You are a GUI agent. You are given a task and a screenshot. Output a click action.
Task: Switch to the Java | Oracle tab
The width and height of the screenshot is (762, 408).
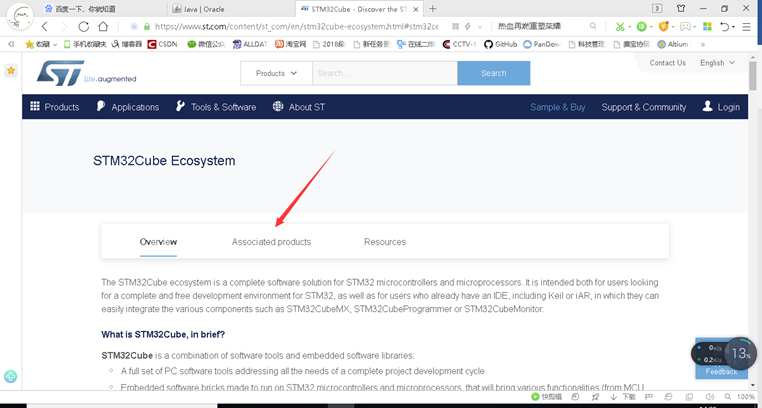pyautogui.click(x=231, y=9)
